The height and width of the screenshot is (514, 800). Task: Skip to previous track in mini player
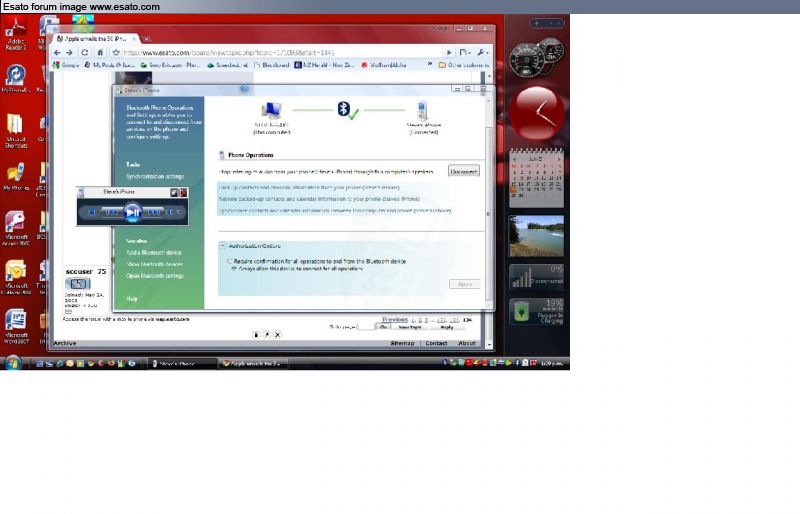coord(111,212)
